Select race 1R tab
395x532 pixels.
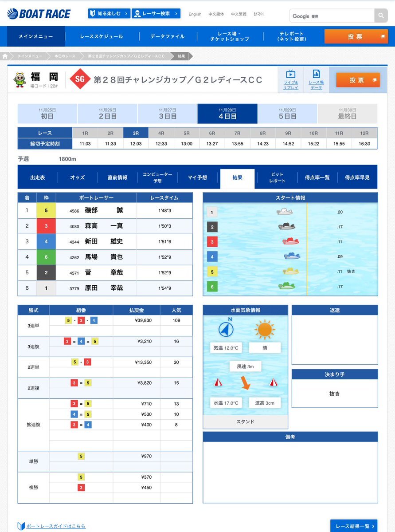coord(85,133)
